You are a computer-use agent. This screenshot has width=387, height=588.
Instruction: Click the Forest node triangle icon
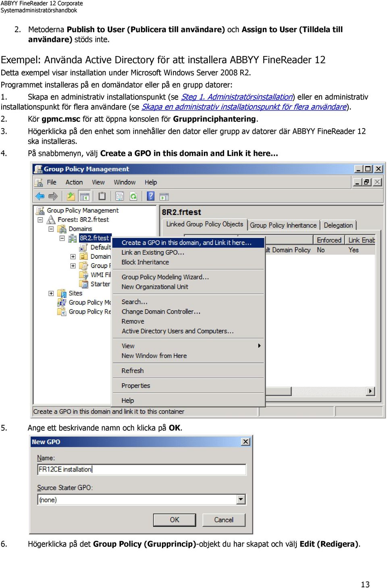(x=51, y=220)
